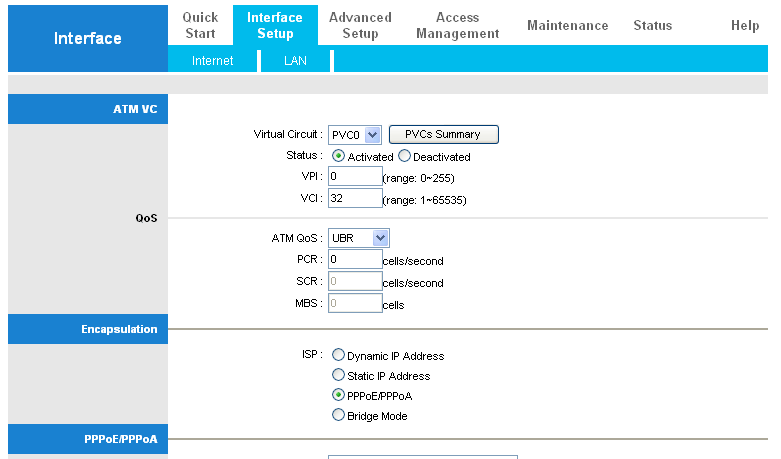
Task: Open the Help tab
Action: click(745, 25)
